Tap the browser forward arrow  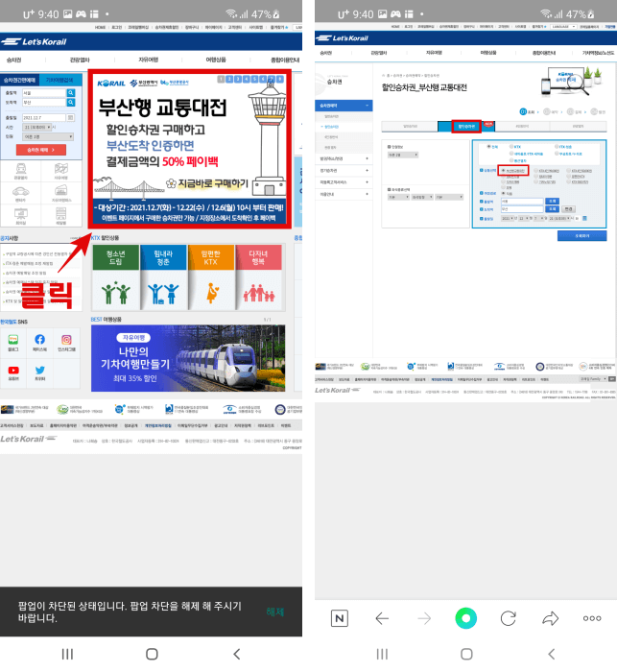(x=424, y=618)
